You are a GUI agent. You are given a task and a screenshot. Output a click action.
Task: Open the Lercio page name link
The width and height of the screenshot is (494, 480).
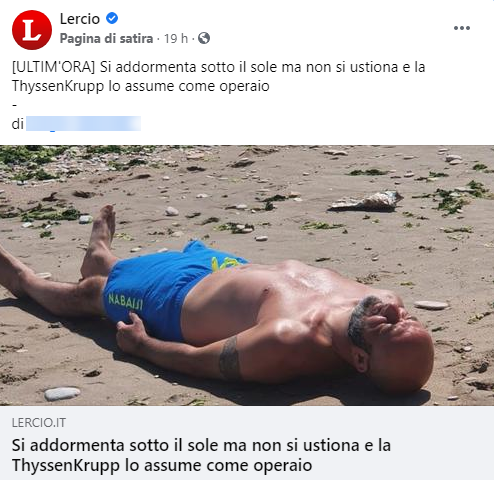80,19
